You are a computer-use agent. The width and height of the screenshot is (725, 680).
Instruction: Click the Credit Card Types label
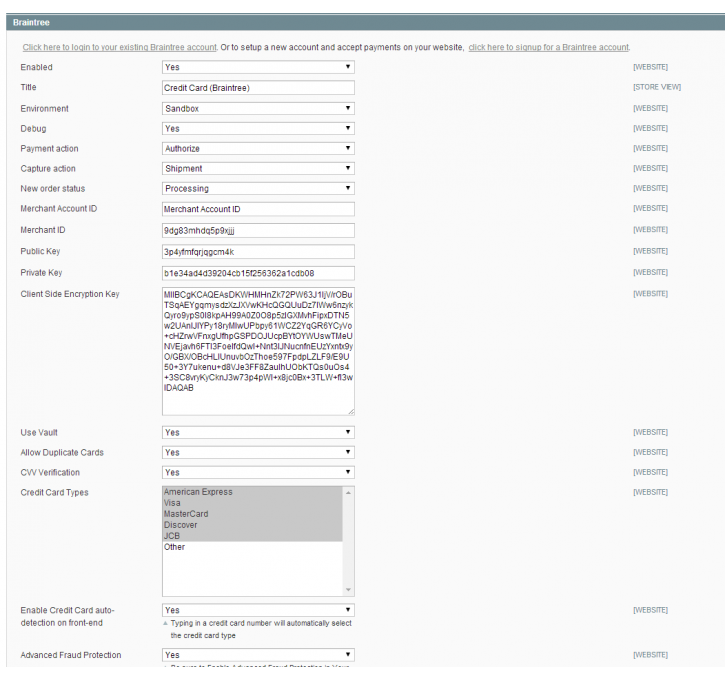tap(54, 492)
